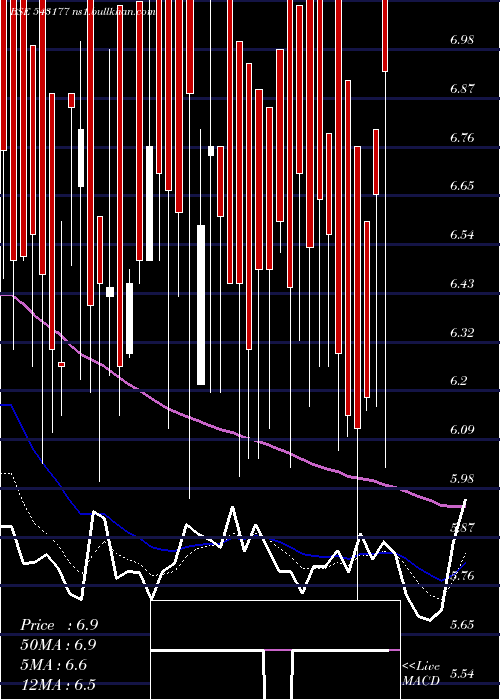Click the '50MA : 6.9' readout
The width and height of the screenshot is (500, 700).
pos(58,645)
